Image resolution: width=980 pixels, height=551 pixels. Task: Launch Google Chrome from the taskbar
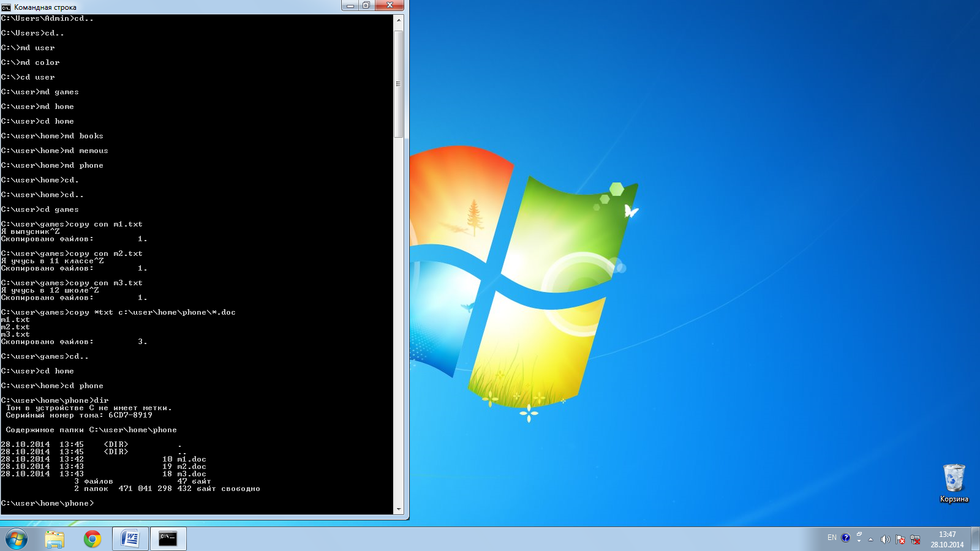[92, 539]
